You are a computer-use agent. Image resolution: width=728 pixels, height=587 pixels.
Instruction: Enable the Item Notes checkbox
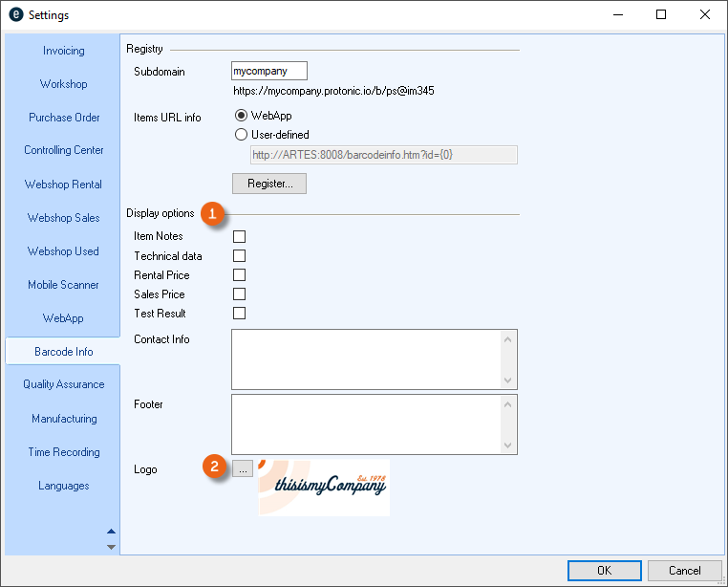pyautogui.click(x=240, y=236)
